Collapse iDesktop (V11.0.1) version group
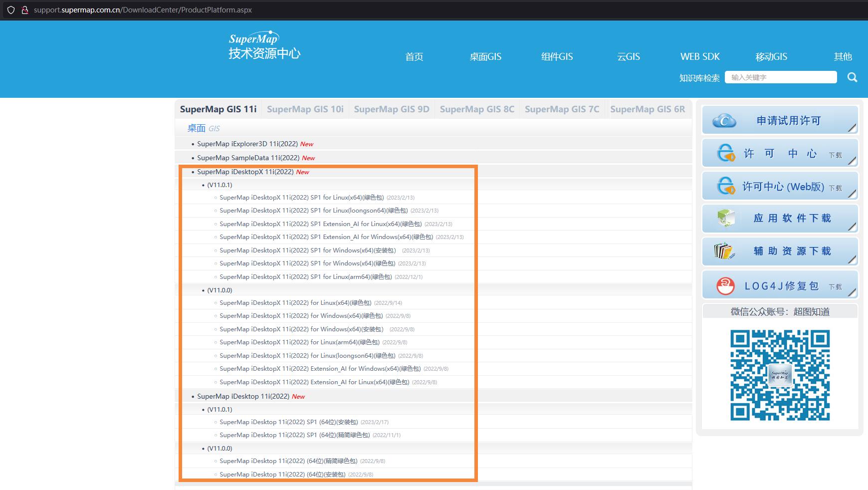The image size is (868, 490). (x=219, y=409)
